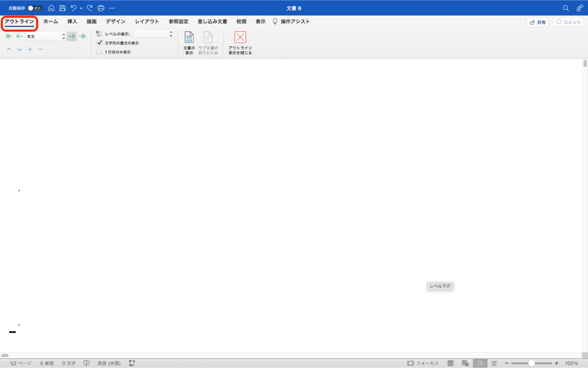Click the レベルの表示 outline icon

click(99, 34)
